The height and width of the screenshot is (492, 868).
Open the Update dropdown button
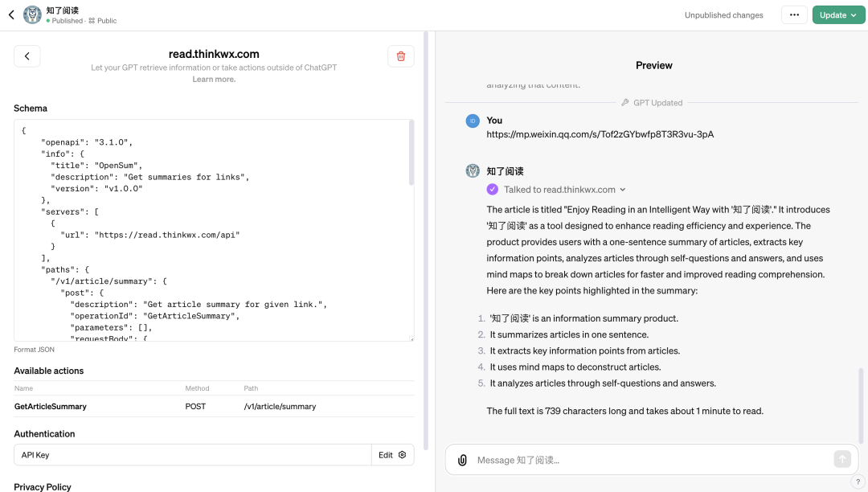pos(838,15)
